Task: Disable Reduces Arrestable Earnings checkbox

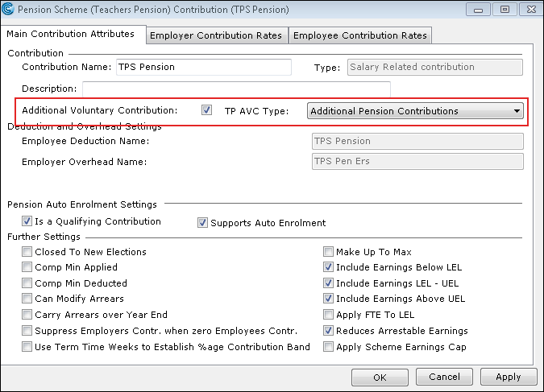Action: [328, 331]
